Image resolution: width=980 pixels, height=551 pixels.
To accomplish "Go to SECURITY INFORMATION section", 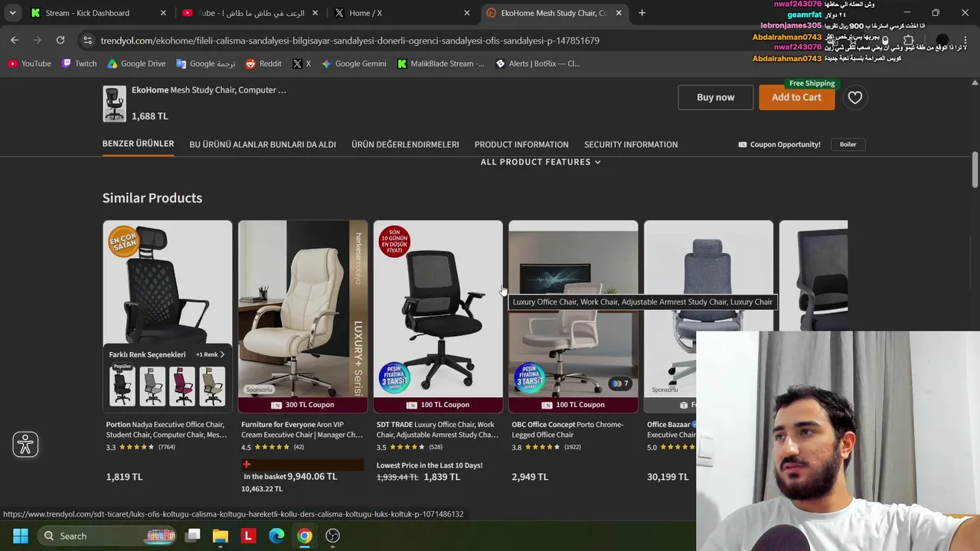I will point(631,145).
